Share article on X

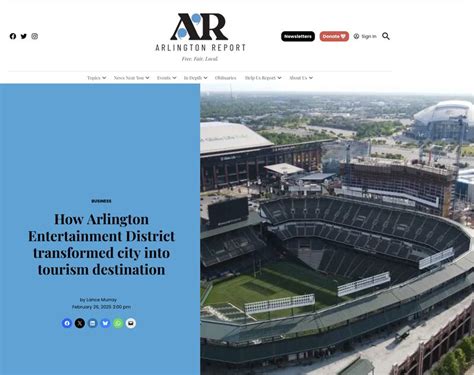[80, 323]
